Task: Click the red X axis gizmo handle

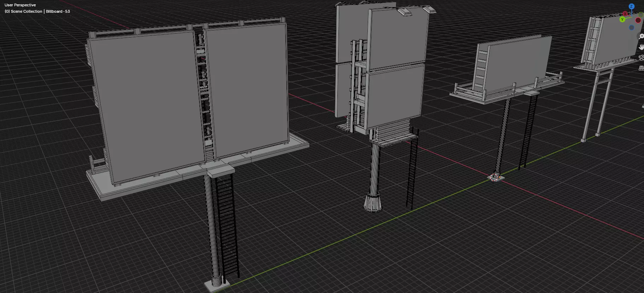Action: coord(625,14)
